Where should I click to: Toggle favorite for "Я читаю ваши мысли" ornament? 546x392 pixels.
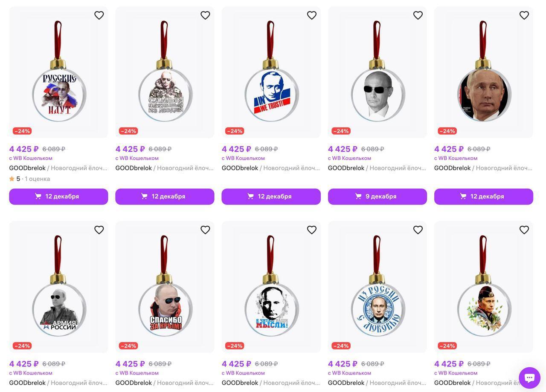click(311, 230)
